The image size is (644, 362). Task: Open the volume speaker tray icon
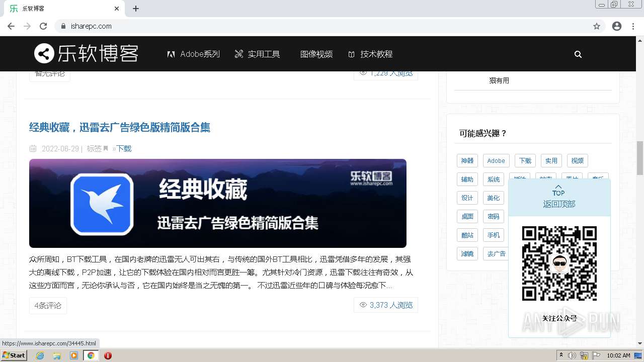572,355
